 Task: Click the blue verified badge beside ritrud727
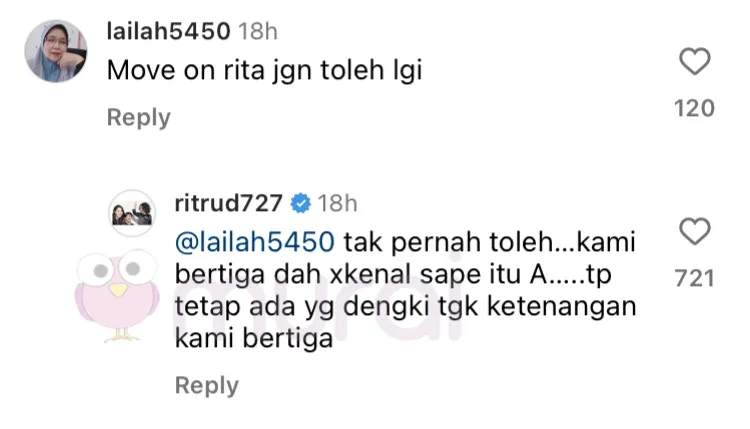300,203
